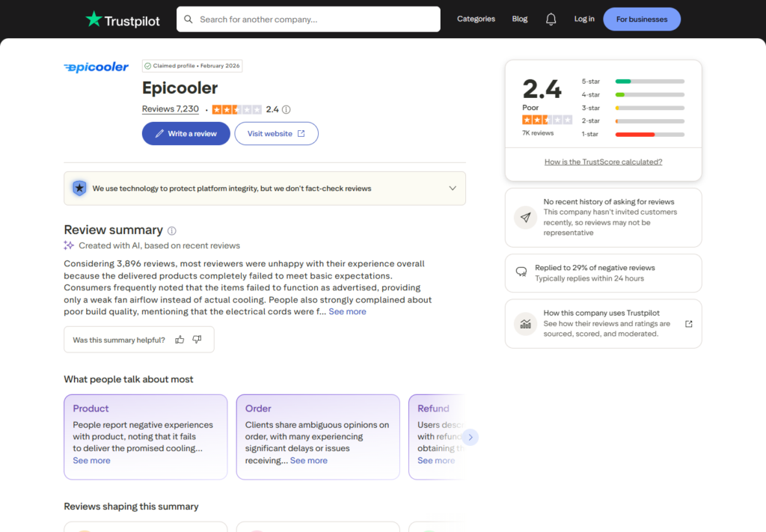
Task: Click info icon beside Review summary heading
Action: click(172, 230)
